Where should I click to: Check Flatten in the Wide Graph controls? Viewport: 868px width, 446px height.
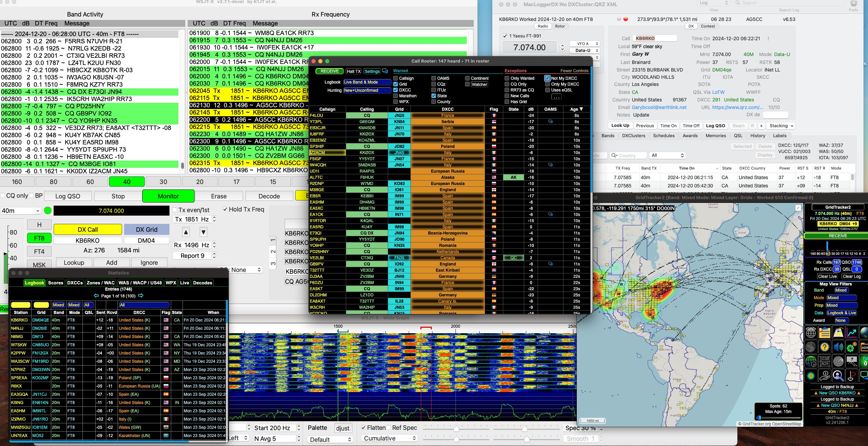coord(364,428)
